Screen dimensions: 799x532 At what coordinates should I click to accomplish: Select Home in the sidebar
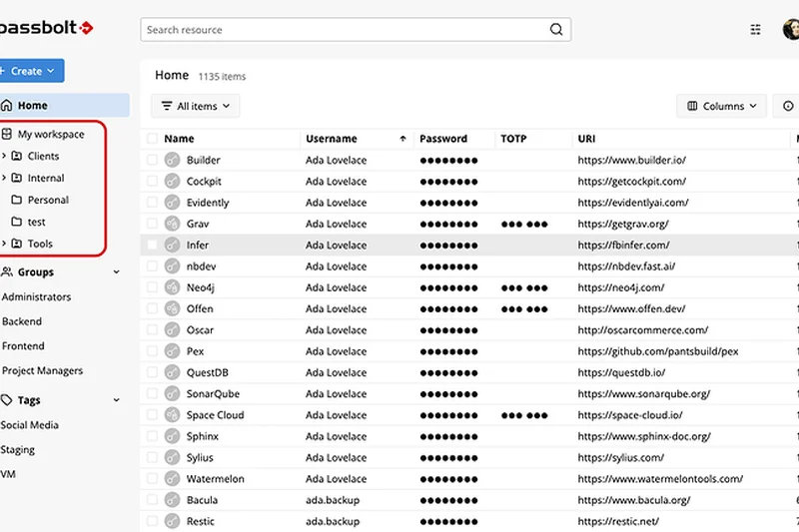click(x=64, y=106)
